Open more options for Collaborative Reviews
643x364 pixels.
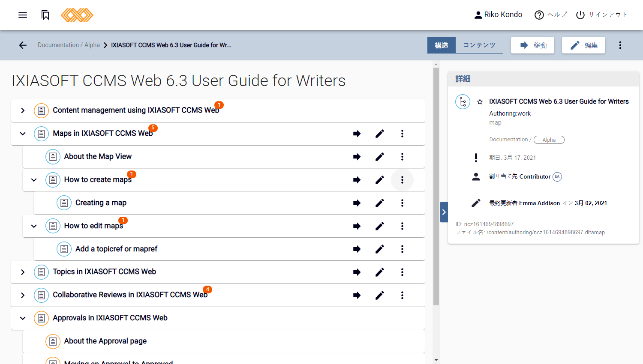click(402, 295)
